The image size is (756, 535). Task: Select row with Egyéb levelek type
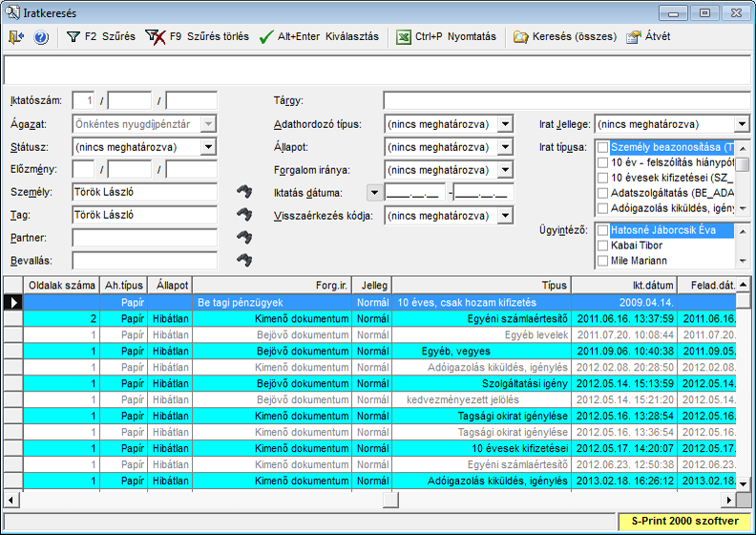(x=370, y=334)
